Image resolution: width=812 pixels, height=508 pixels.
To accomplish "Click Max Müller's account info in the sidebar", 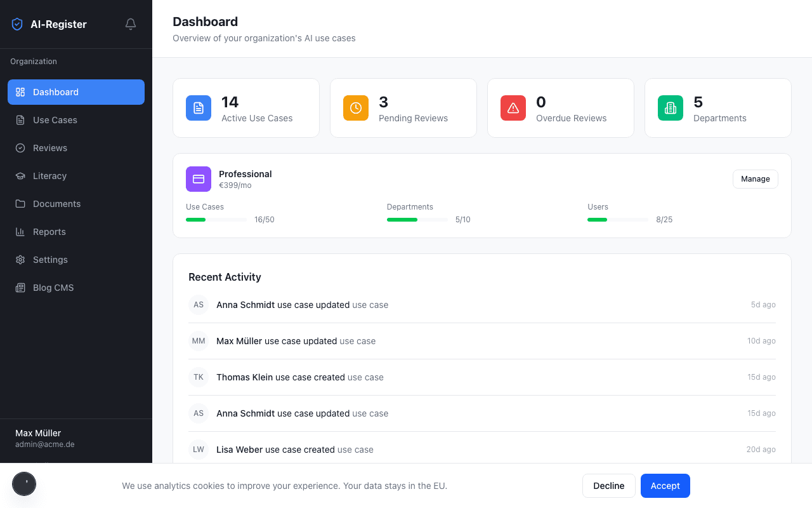I will 44,438.
